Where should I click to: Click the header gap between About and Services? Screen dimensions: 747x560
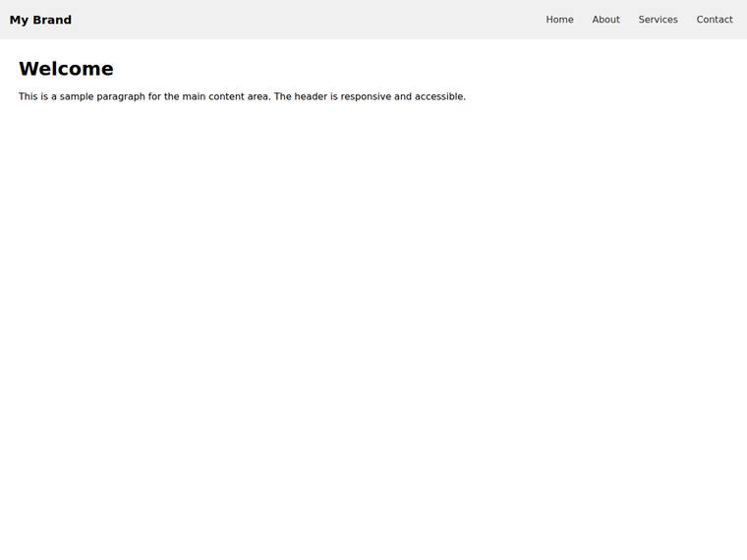click(629, 20)
